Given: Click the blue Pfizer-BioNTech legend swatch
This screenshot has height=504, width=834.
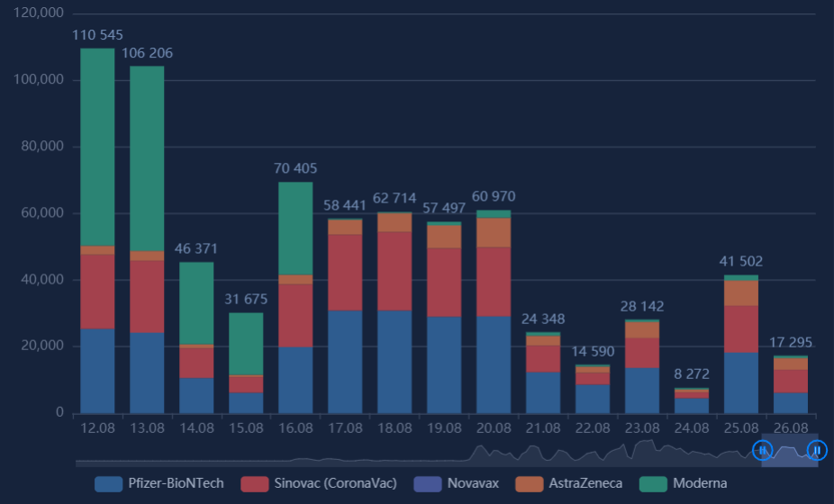Looking at the screenshot, I should click(109, 484).
